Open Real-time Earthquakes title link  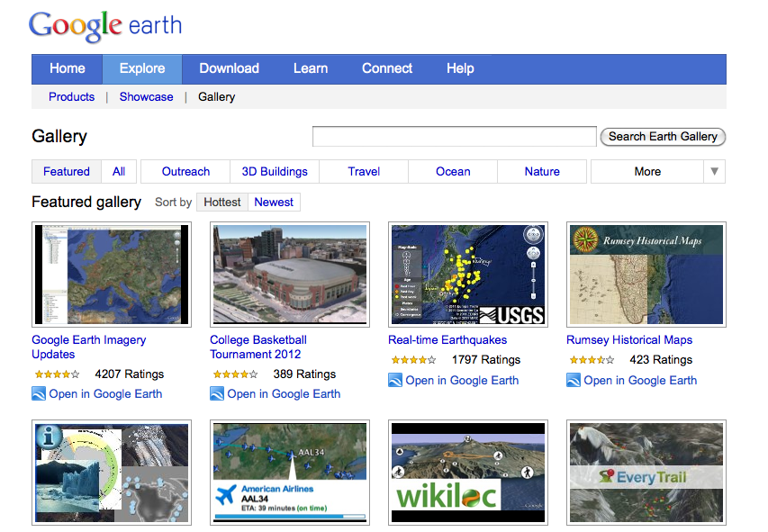(447, 340)
